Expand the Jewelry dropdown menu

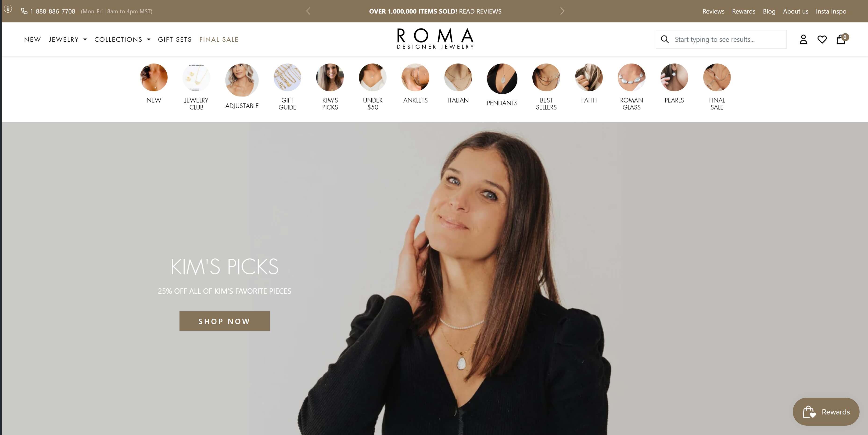tap(68, 39)
